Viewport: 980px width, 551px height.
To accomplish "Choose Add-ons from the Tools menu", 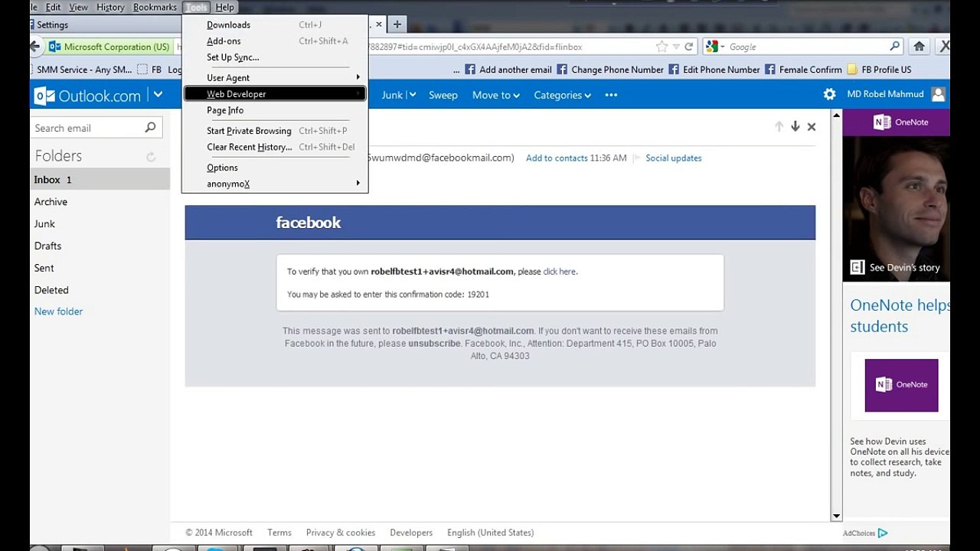I will click(x=275, y=41).
